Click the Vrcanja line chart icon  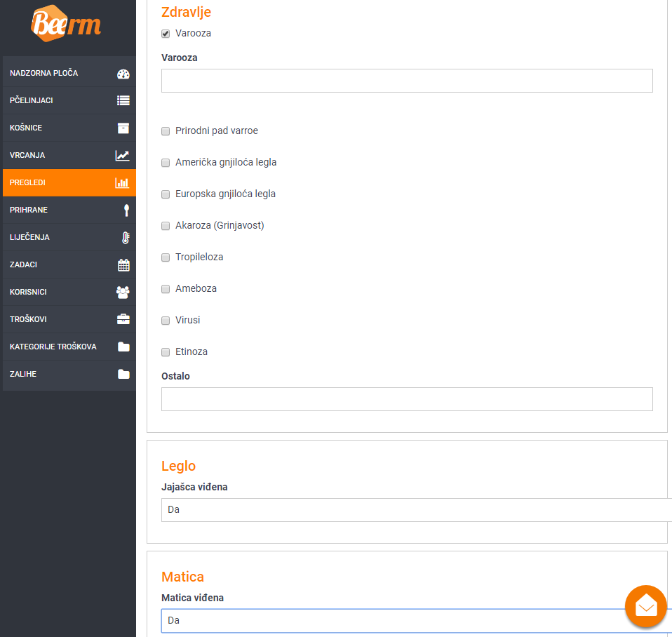(122, 155)
